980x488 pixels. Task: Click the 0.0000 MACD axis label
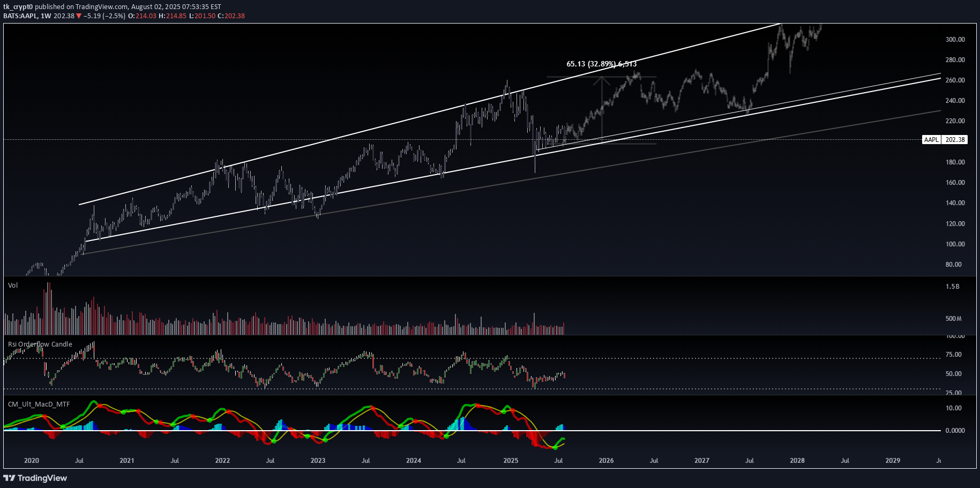coord(955,431)
